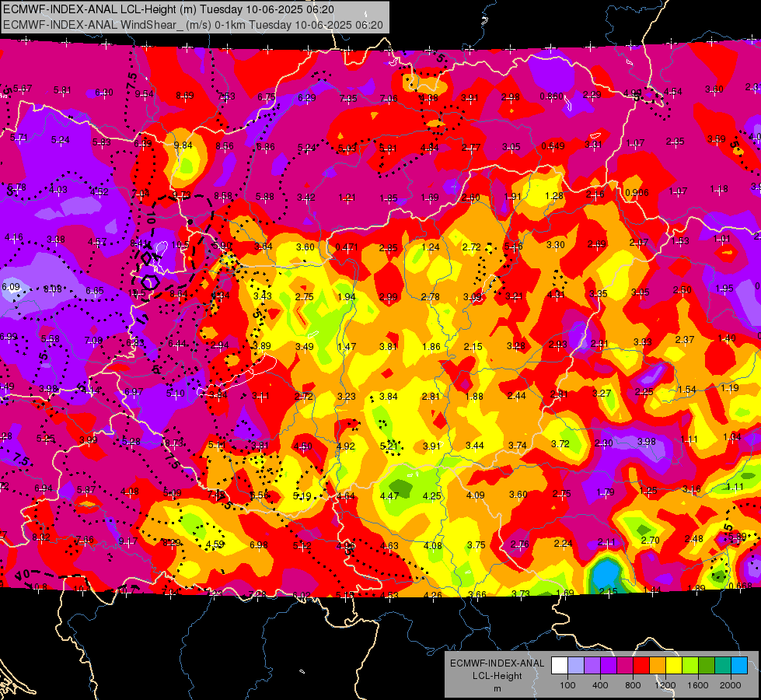Click the legend tick label 100

pyautogui.click(x=567, y=685)
